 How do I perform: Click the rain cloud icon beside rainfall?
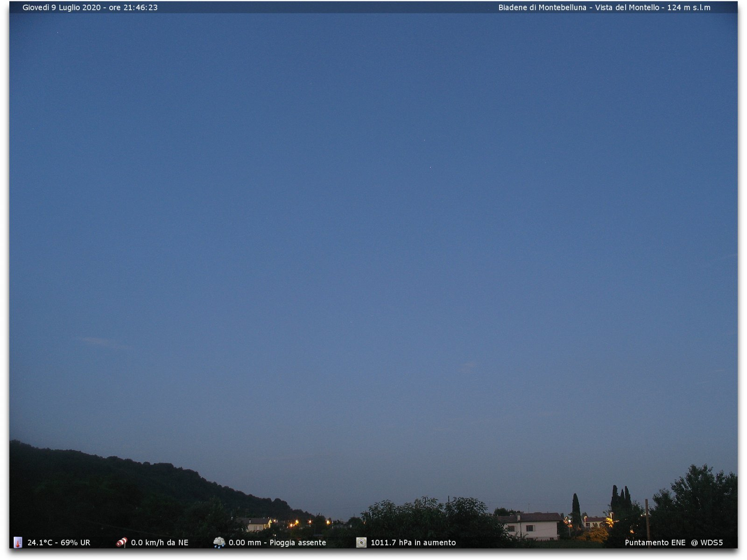[x=219, y=542]
